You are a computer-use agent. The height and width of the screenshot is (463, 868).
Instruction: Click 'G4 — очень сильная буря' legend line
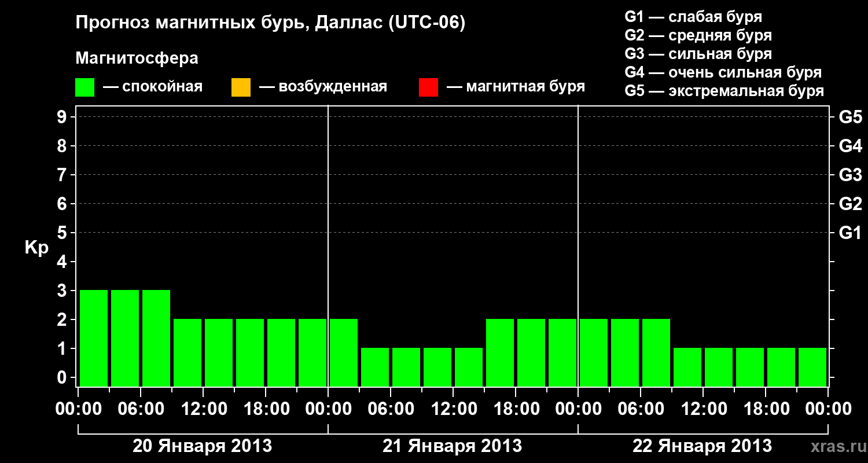723,72
